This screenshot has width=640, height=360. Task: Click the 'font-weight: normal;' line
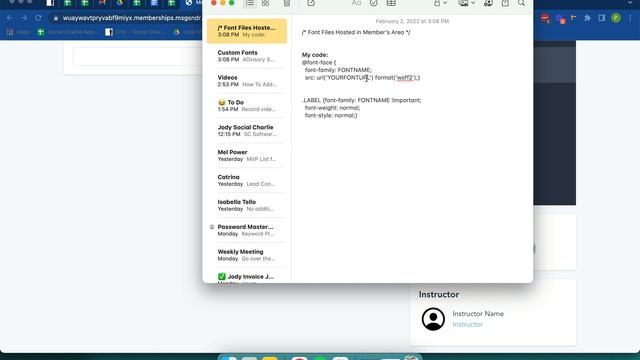332,108
